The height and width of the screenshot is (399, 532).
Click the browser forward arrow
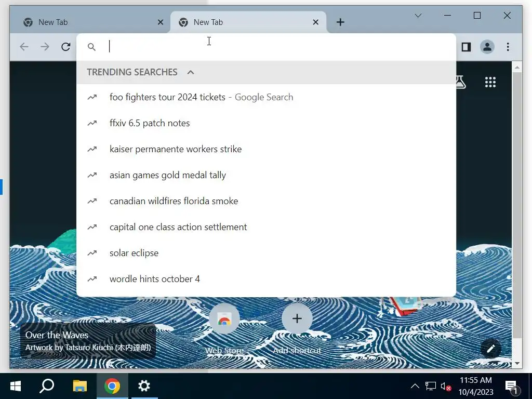(x=45, y=47)
